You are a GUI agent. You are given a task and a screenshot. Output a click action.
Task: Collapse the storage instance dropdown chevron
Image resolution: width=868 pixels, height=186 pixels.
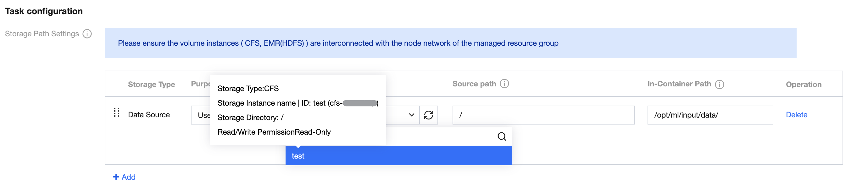(411, 115)
